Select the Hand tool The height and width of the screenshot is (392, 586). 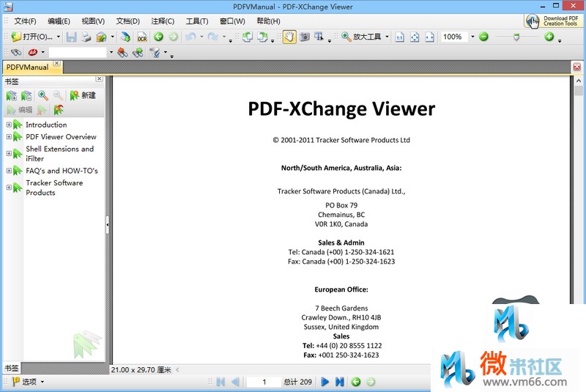click(x=289, y=37)
